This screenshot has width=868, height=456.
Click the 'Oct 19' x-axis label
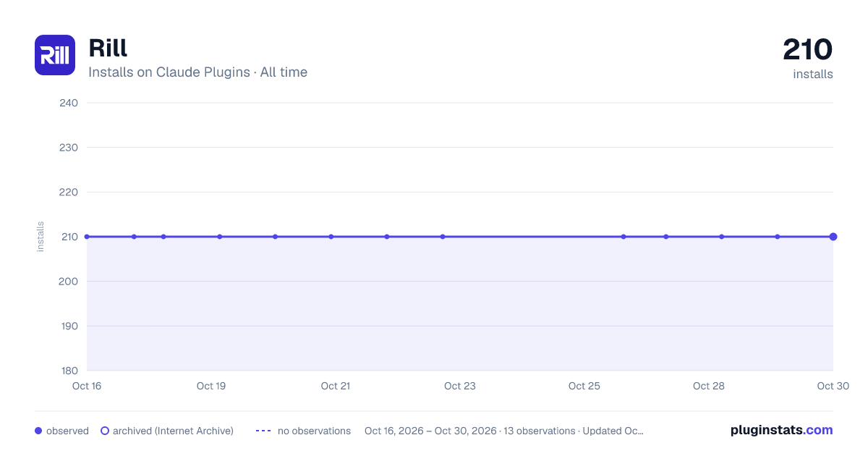tap(211, 386)
